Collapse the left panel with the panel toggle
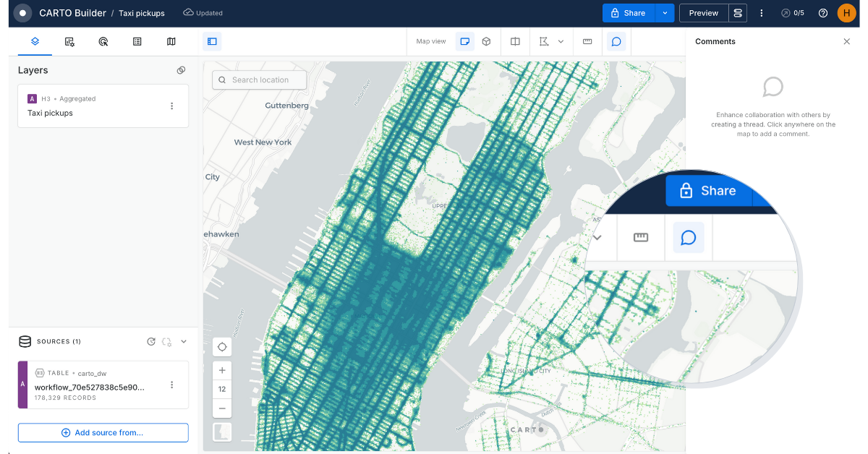 click(x=212, y=41)
